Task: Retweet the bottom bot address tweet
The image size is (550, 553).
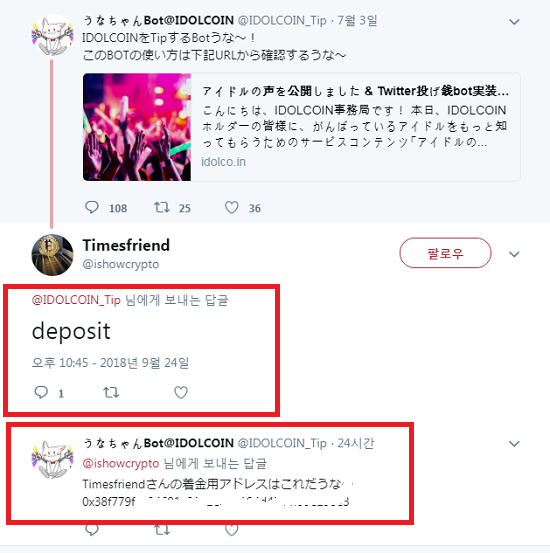Action: coord(162,529)
